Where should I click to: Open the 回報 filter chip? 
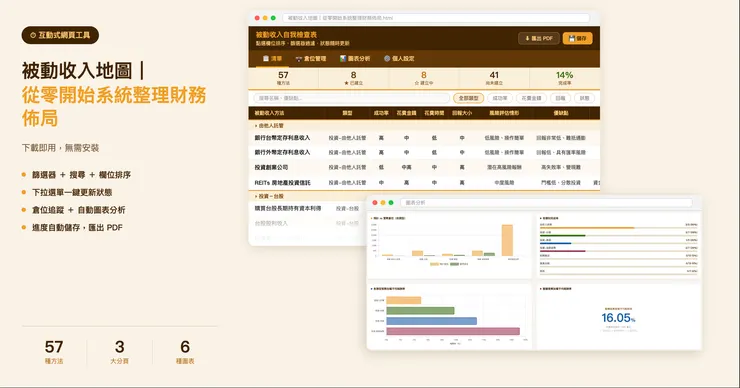(x=560, y=98)
